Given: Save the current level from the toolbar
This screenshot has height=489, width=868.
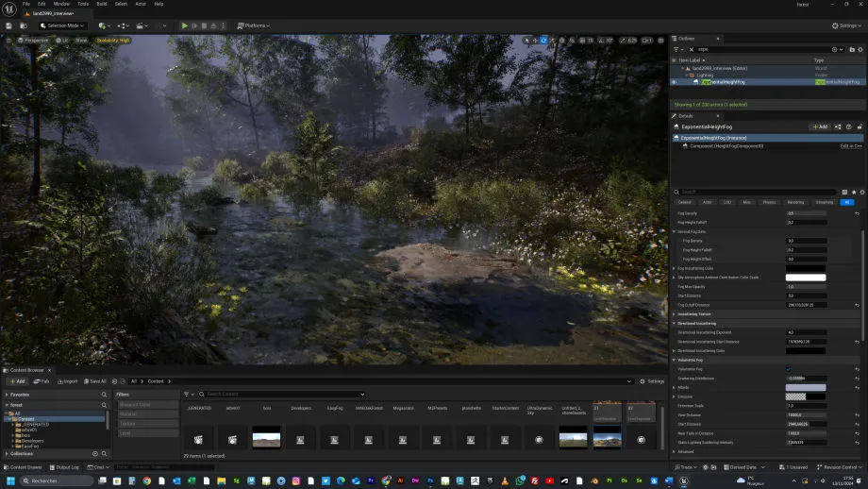Looking at the screenshot, I should pos(8,25).
